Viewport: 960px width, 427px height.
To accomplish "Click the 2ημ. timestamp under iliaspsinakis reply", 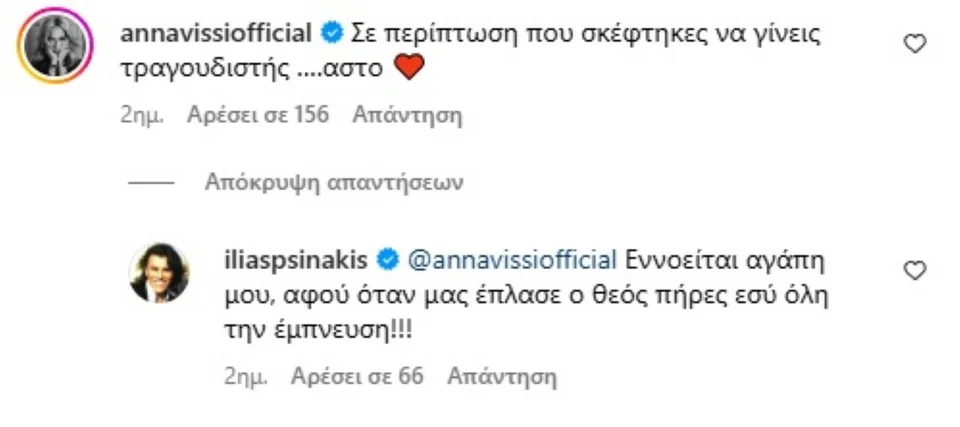I will 246,377.
